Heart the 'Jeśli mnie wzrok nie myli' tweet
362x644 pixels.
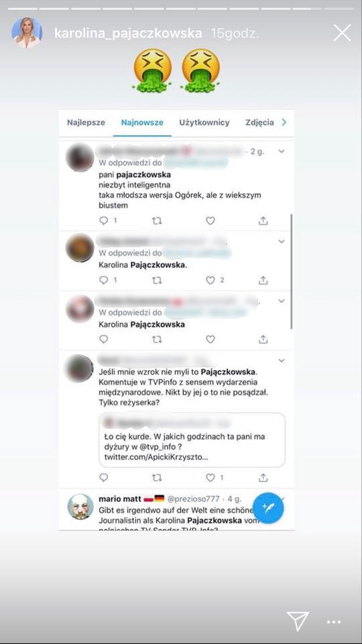pyautogui.click(x=210, y=478)
